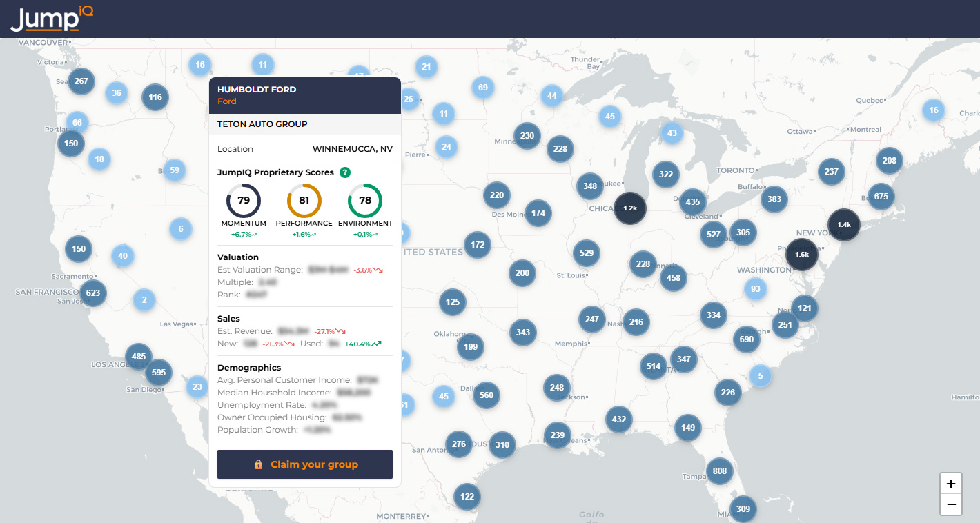The image size is (980, 523).
Task: Open the 125 dealership cluster
Action: 453,302
